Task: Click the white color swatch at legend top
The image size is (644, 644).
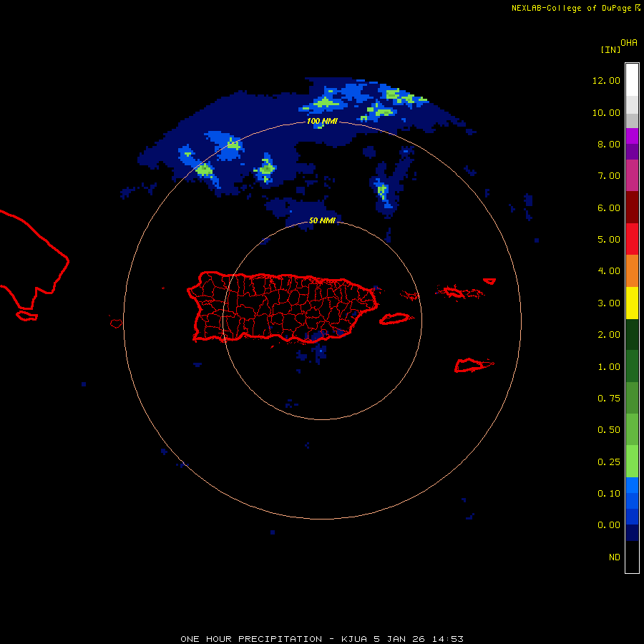Action: (x=632, y=80)
